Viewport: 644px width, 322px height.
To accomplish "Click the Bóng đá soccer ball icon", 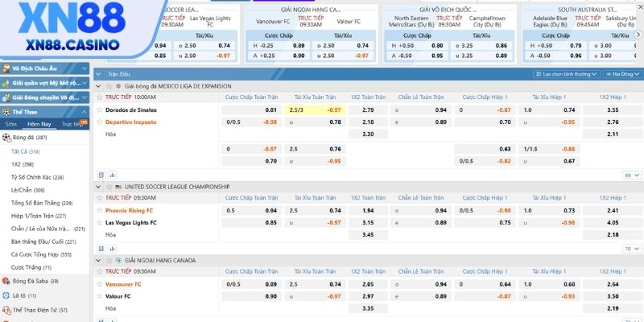I will 7,138.
